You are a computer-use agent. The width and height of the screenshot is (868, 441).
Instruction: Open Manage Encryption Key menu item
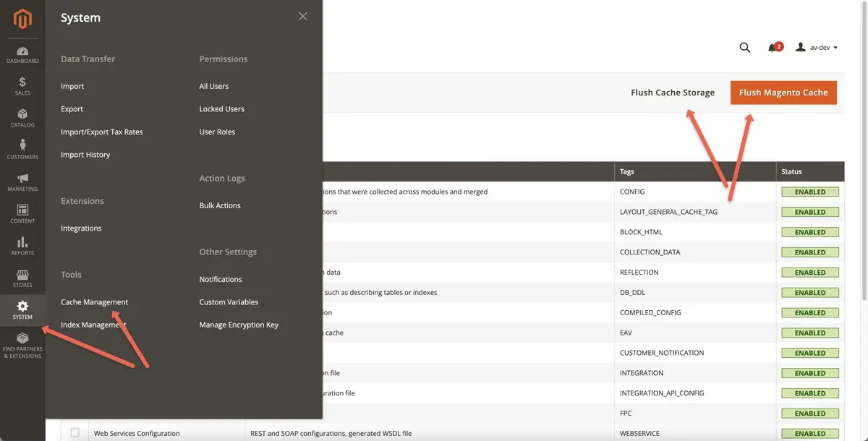pyautogui.click(x=239, y=325)
